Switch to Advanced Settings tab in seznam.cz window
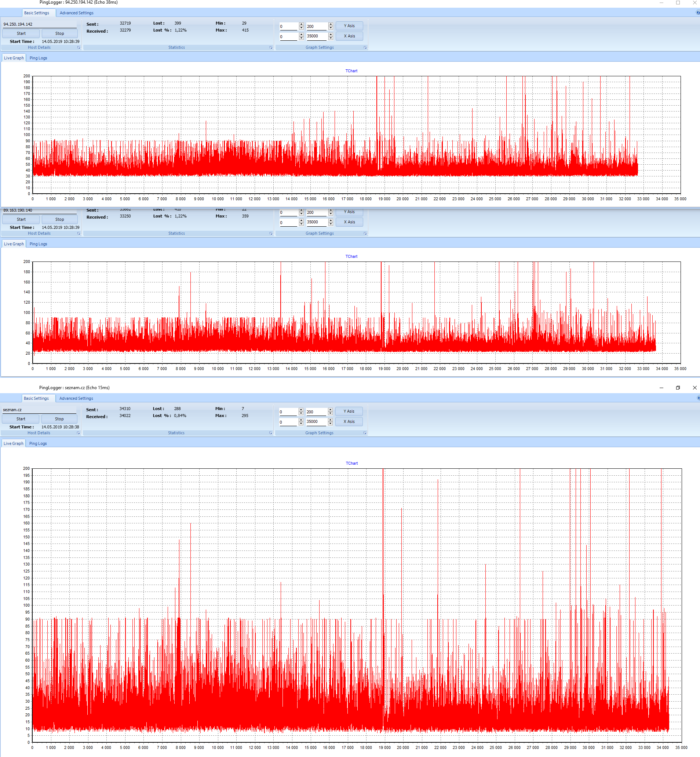 pyautogui.click(x=76, y=398)
